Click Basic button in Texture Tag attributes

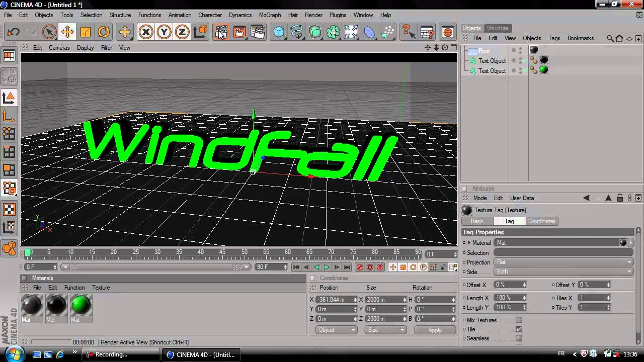[477, 221]
